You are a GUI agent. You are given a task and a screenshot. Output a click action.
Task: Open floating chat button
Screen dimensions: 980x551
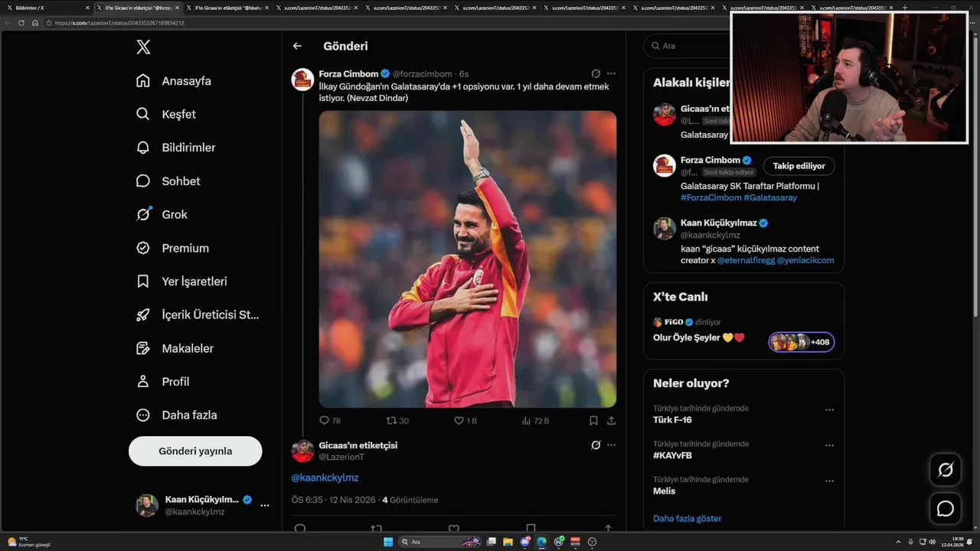pyautogui.click(x=946, y=508)
